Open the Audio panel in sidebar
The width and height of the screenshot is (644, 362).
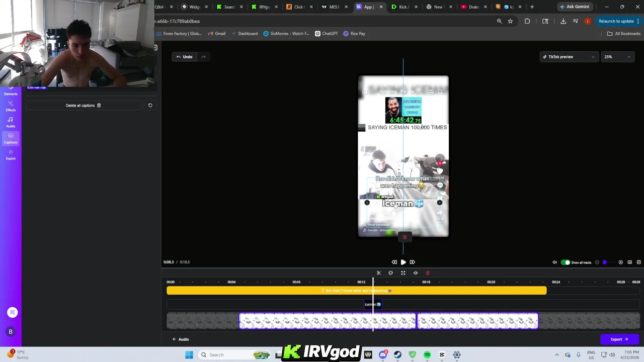click(x=11, y=122)
